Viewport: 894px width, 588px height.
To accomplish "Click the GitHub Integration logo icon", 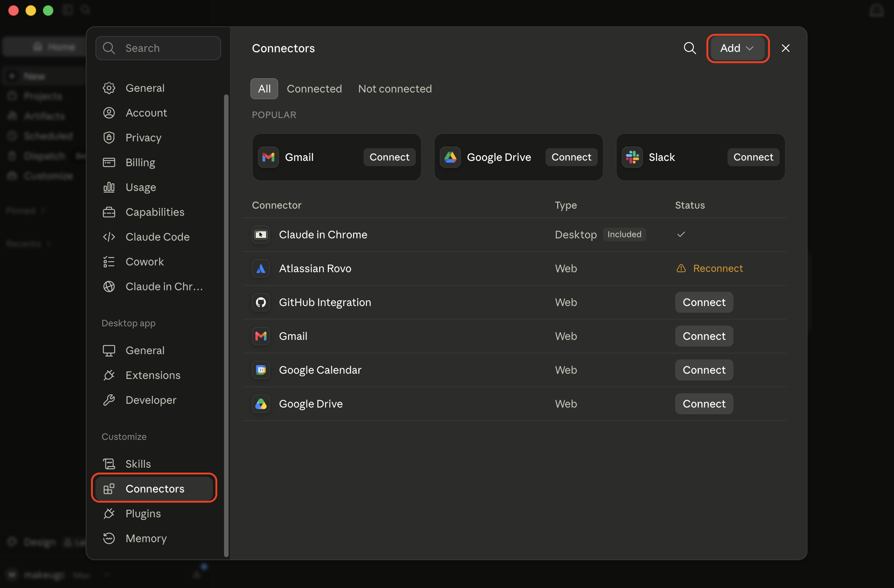I will click(x=261, y=302).
